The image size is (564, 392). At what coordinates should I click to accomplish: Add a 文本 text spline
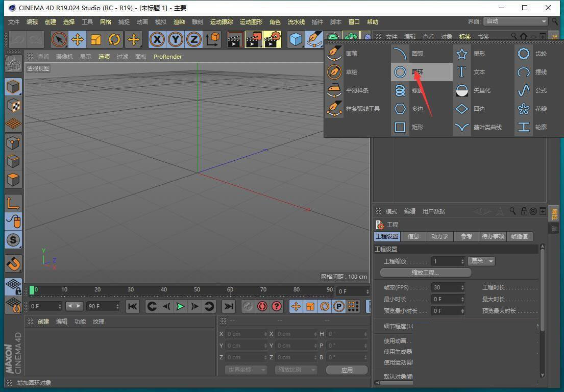(483, 72)
